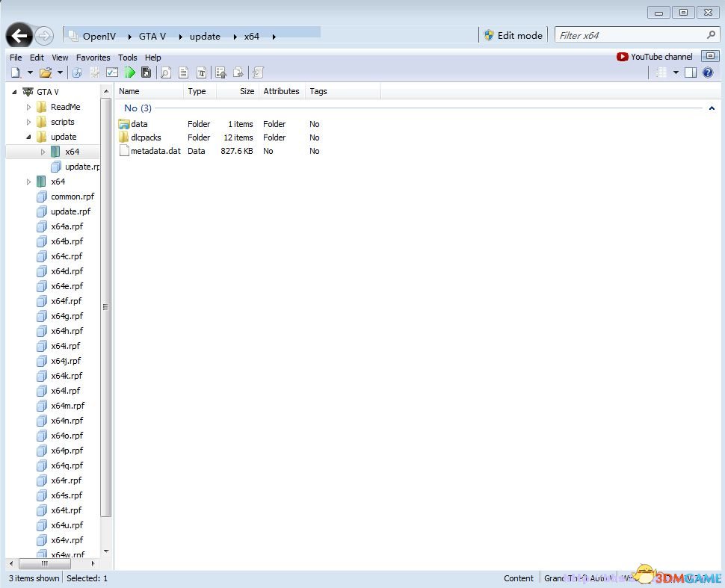Click the forward navigation arrow

click(x=44, y=36)
